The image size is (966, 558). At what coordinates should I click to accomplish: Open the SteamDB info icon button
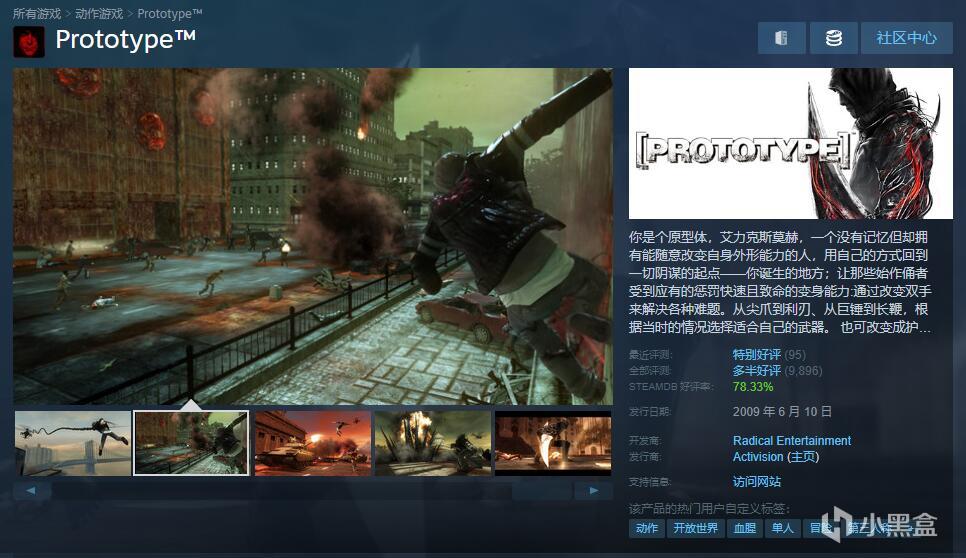[781, 38]
